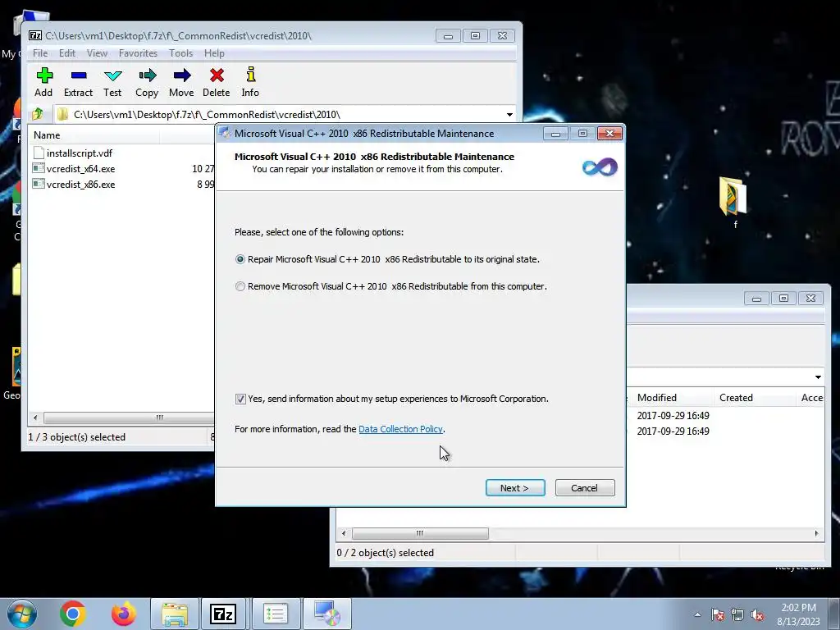Click the left scroll arrow in the background window

(344, 533)
